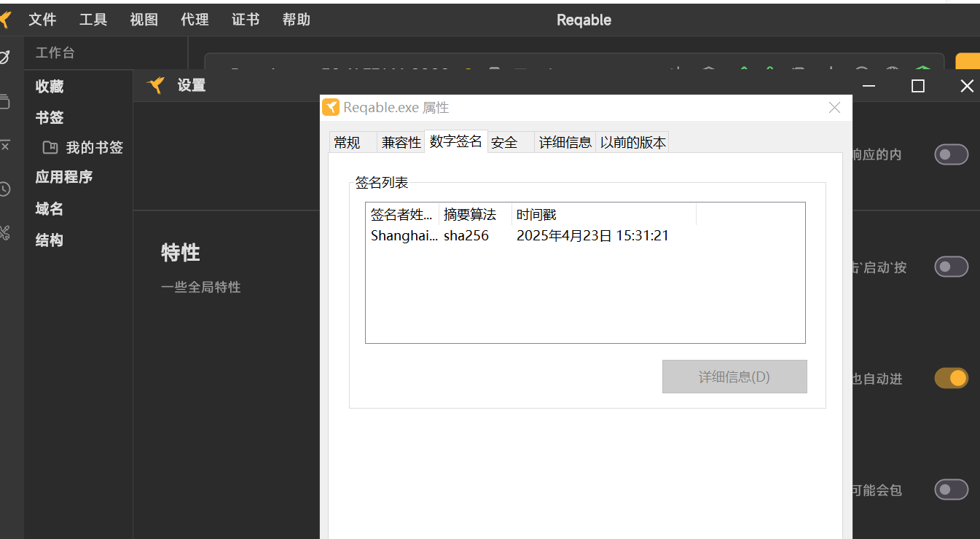
Task: Select the 工作台 panel header
Action: (x=55, y=53)
